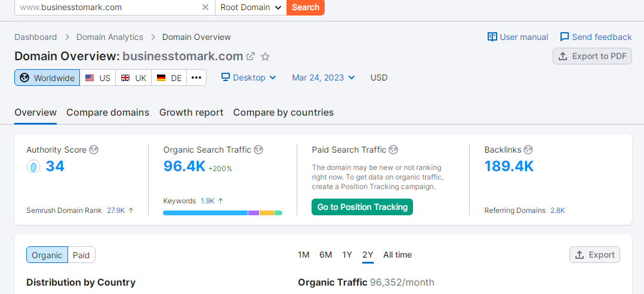Click the Send feedback chat icon
Screen dimensions: 644x294
(x=565, y=37)
